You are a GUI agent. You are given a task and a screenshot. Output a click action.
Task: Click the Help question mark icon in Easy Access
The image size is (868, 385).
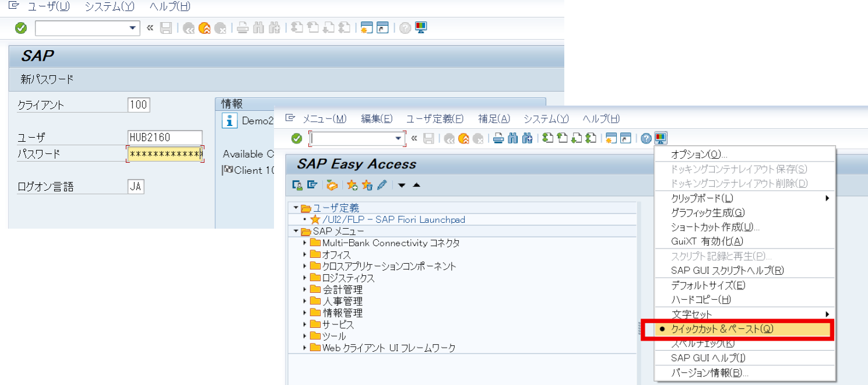tap(646, 138)
